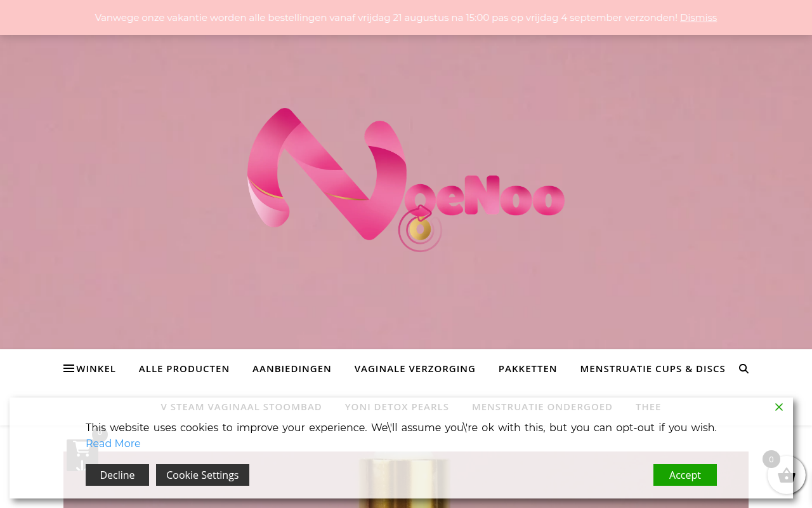The height and width of the screenshot is (508, 812).
Task: Open the search magnifier icon
Action: coord(743,368)
